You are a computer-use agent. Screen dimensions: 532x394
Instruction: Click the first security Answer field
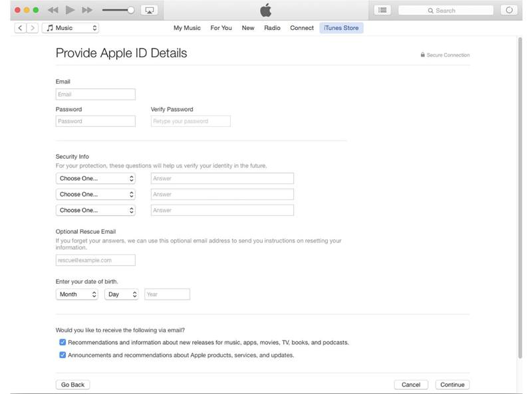tap(222, 178)
